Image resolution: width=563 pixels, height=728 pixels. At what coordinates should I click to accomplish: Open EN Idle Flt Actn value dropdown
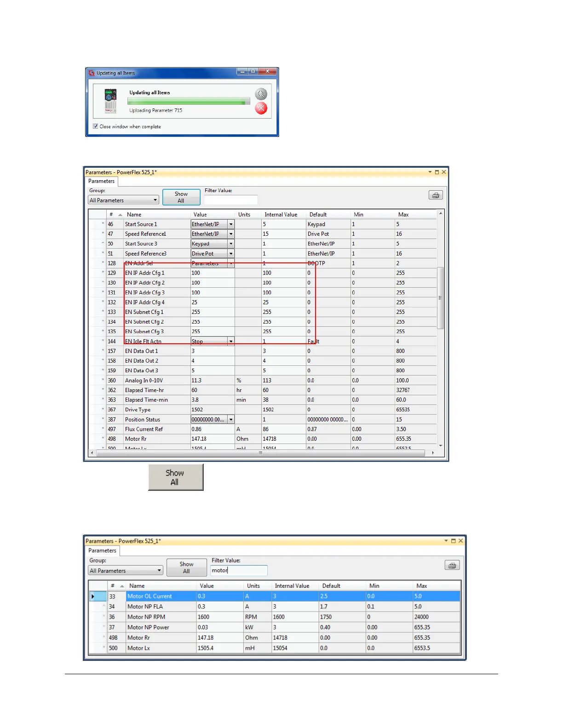[x=231, y=341]
